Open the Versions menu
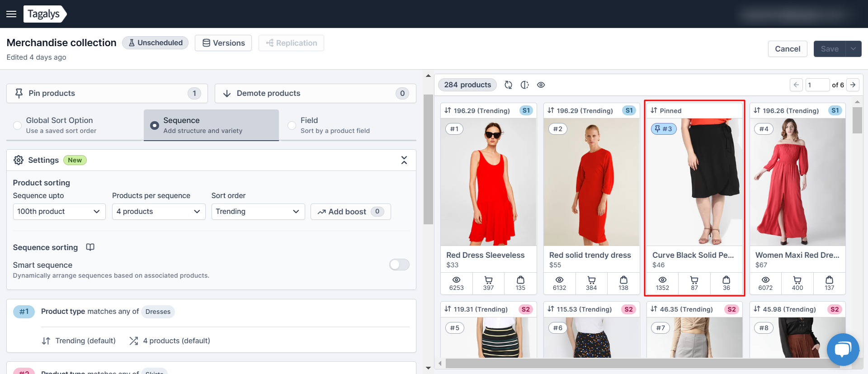The height and width of the screenshot is (374, 868). point(223,43)
